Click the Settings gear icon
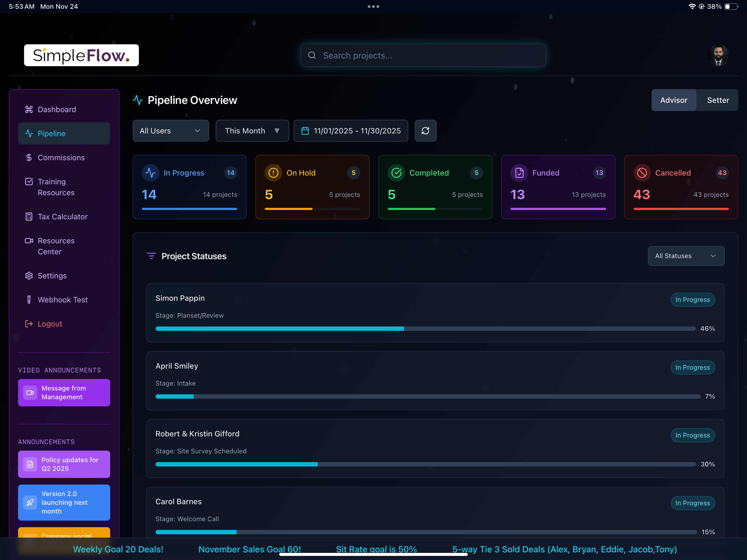This screenshot has width=747, height=560. tap(29, 276)
